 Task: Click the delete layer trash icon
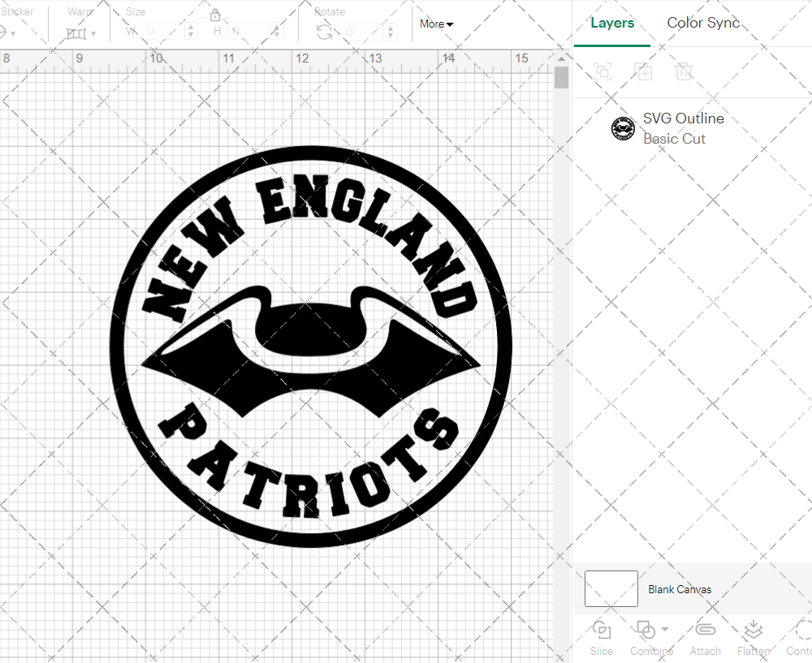[x=685, y=72]
